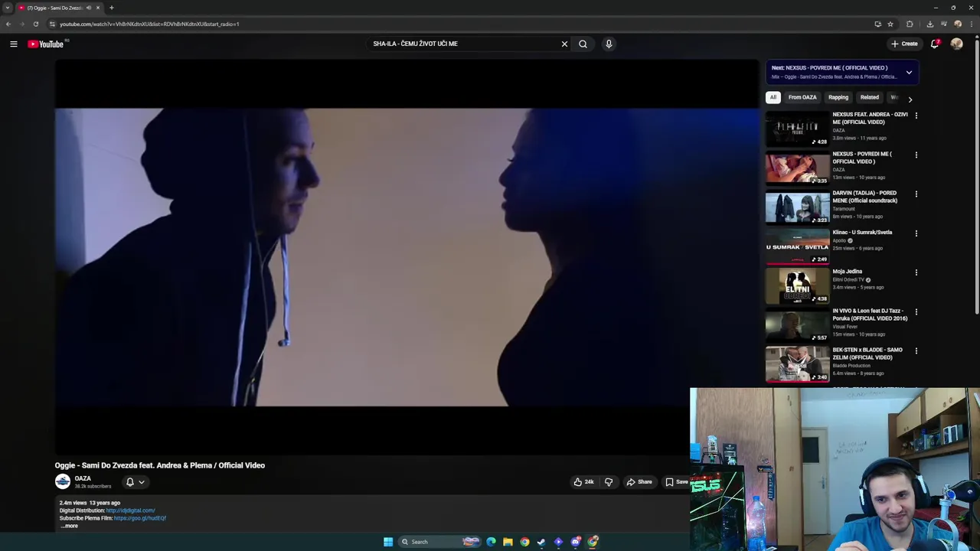Open the goo.gl Plema Film link

tap(139, 518)
